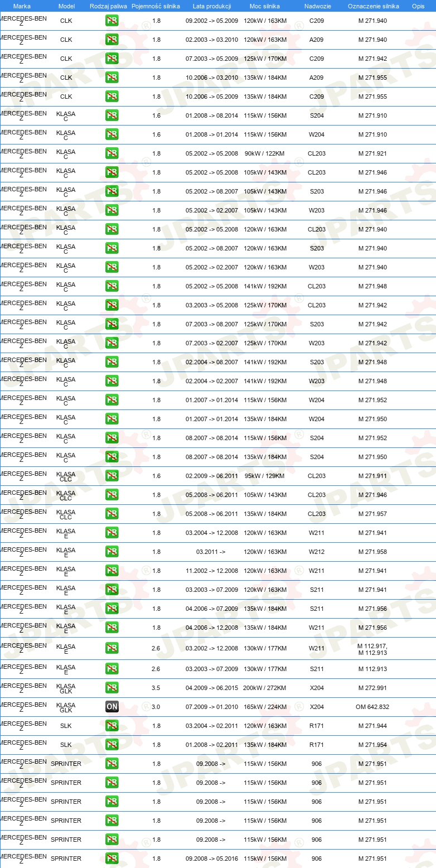Click the 3.0 engine capacity cell

click(x=156, y=707)
